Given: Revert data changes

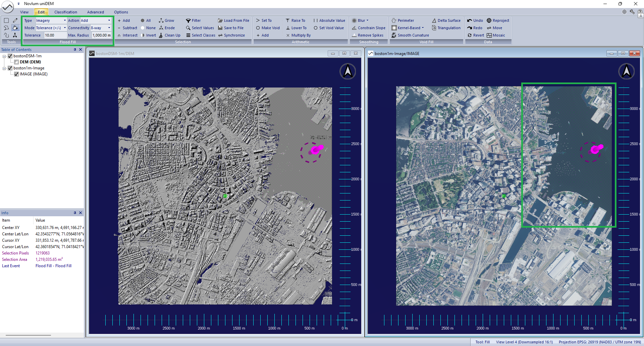Looking at the screenshot, I should [x=476, y=35].
